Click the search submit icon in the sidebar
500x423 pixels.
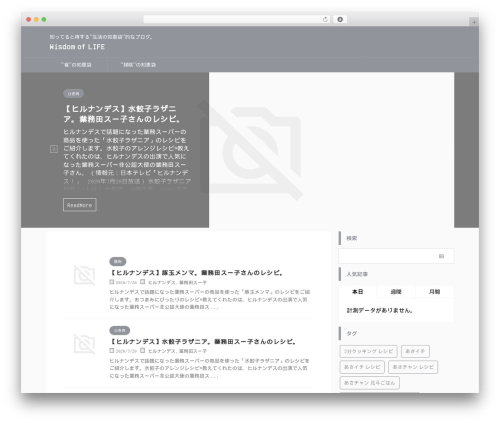441,256
